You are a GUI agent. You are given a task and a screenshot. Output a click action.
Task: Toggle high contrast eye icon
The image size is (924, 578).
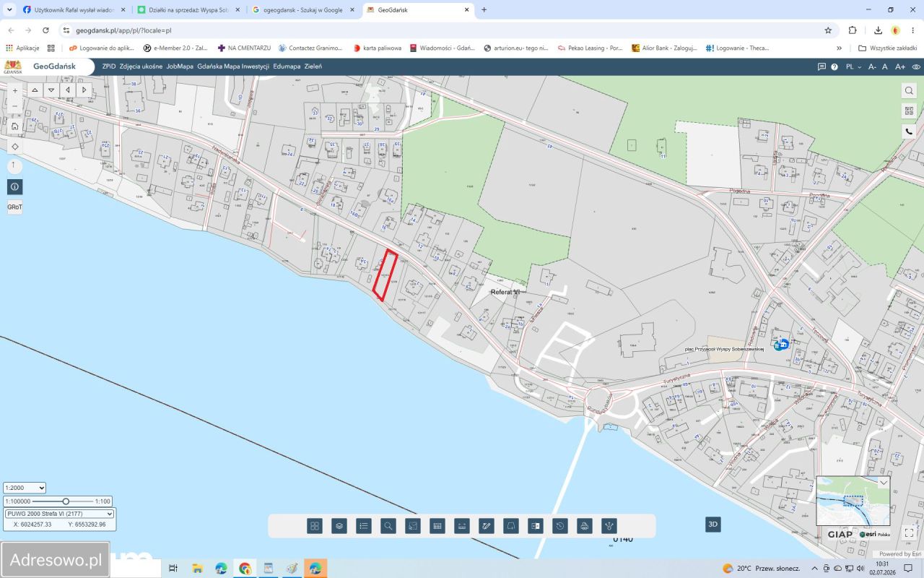(916, 66)
